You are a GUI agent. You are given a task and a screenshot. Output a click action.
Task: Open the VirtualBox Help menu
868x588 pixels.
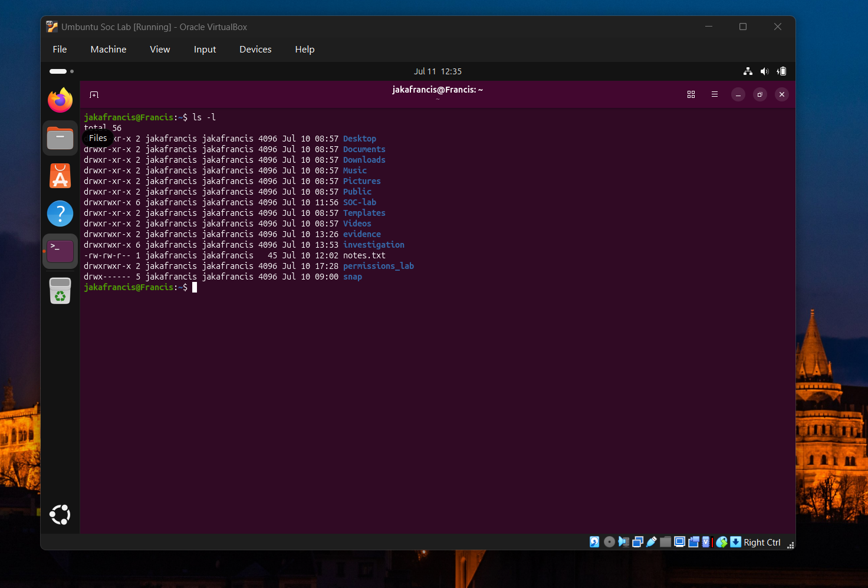[305, 50]
